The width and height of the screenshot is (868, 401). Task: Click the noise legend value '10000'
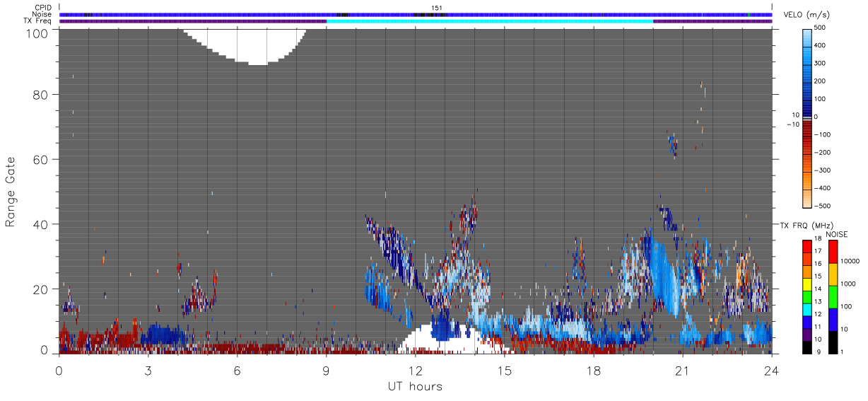pyautogui.click(x=852, y=261)
